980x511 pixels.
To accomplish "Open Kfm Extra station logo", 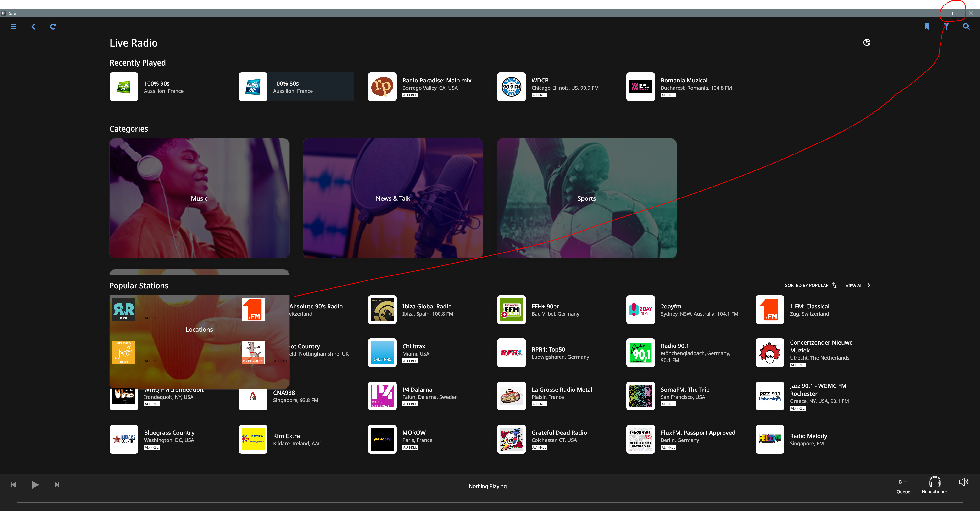I will tap(253, 439).
